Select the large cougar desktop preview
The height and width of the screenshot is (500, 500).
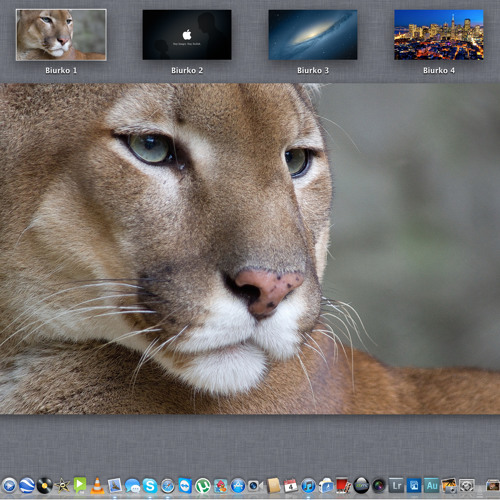[x=250, y=249]
